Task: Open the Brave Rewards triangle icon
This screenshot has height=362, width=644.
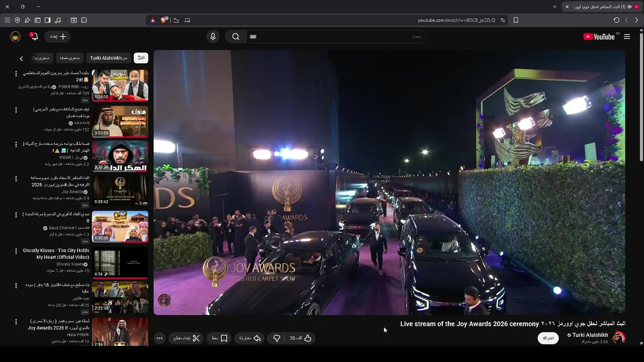Action: (x=153, y=20)
